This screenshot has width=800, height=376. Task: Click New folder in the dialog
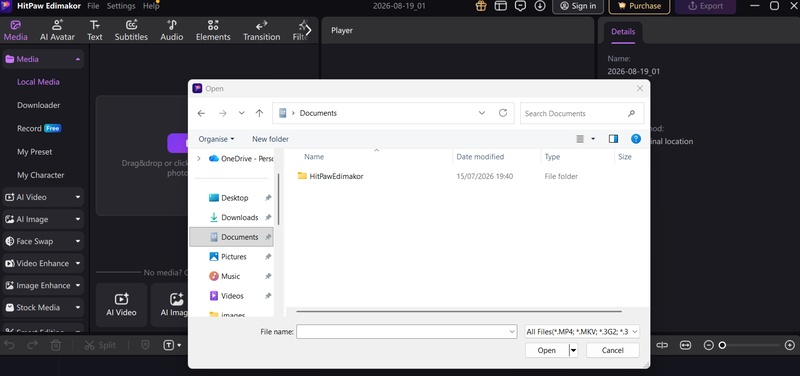click(270, 139)
